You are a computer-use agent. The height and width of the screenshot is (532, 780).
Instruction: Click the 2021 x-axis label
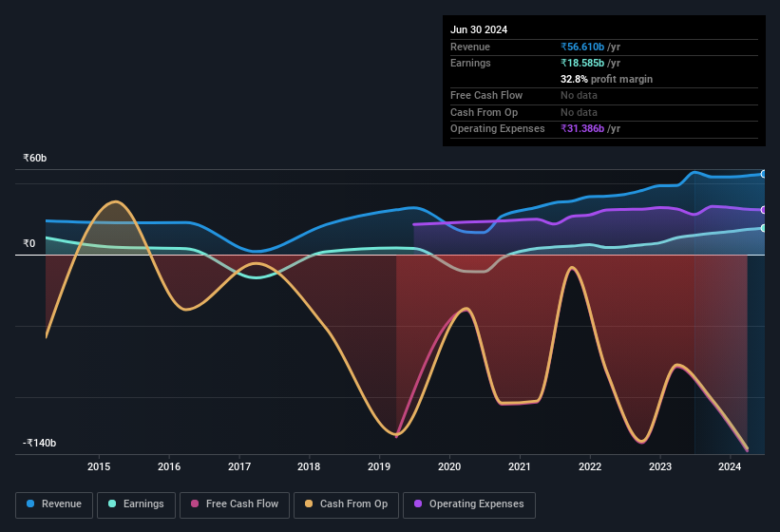coord(520,466)
